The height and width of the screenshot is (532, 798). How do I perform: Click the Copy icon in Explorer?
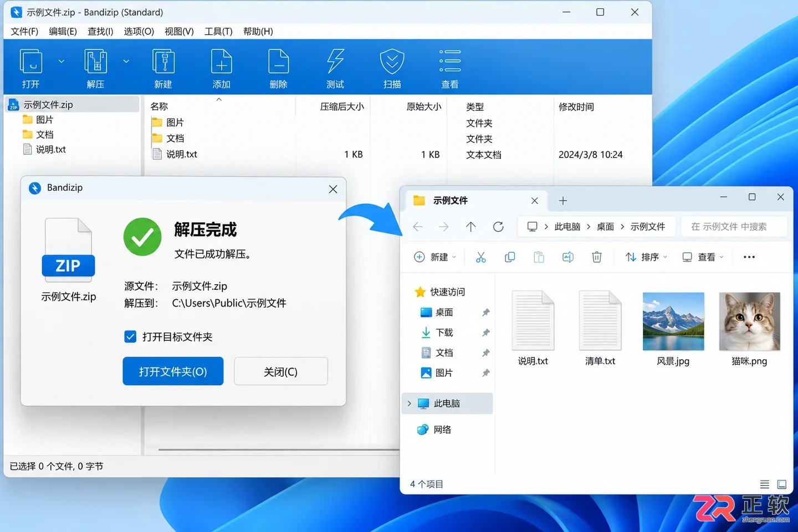(510, 257)
